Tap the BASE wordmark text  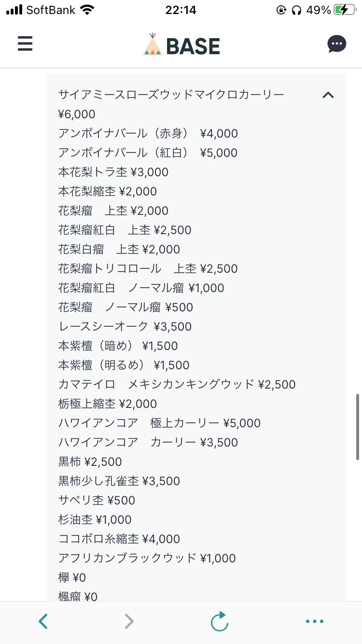(193, 46)
